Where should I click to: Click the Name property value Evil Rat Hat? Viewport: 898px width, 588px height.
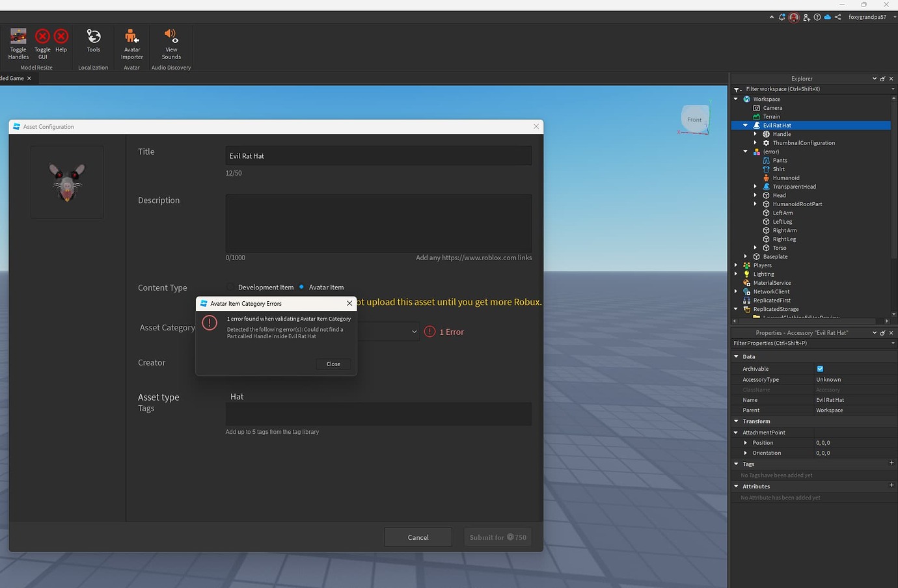point(830,400)
